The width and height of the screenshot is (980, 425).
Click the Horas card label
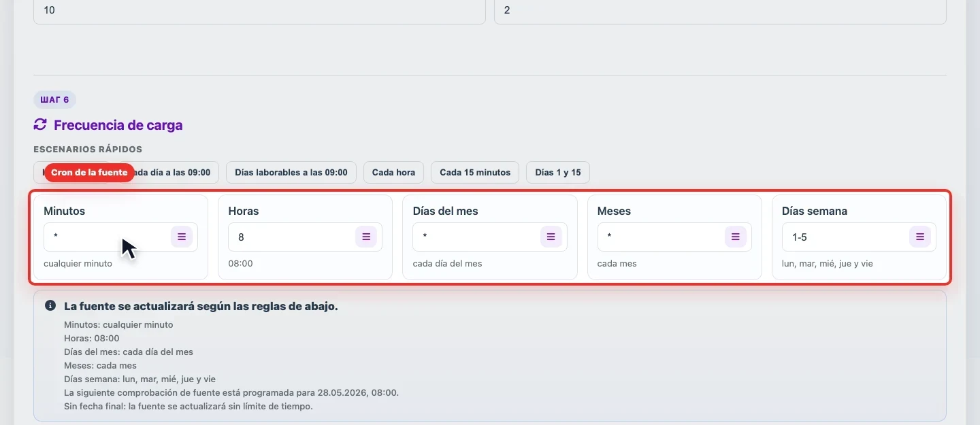point(244,211)
